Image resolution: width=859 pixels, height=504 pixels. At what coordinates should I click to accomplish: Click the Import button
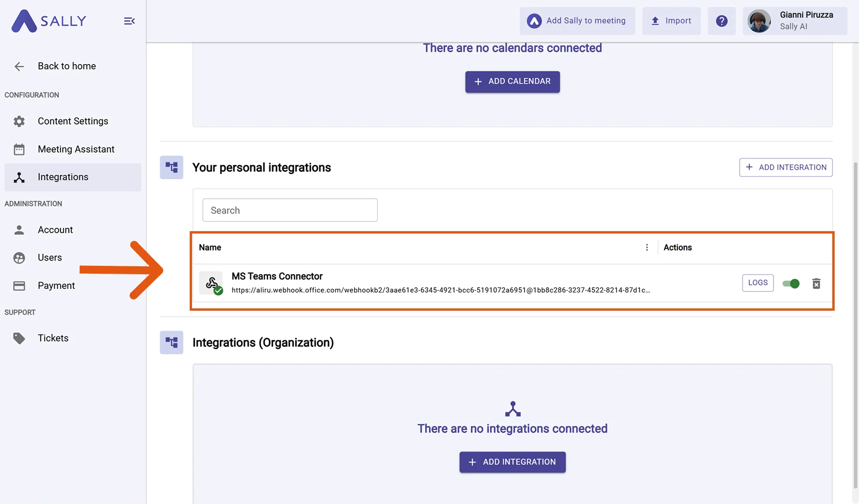click(x=671, y=21)
